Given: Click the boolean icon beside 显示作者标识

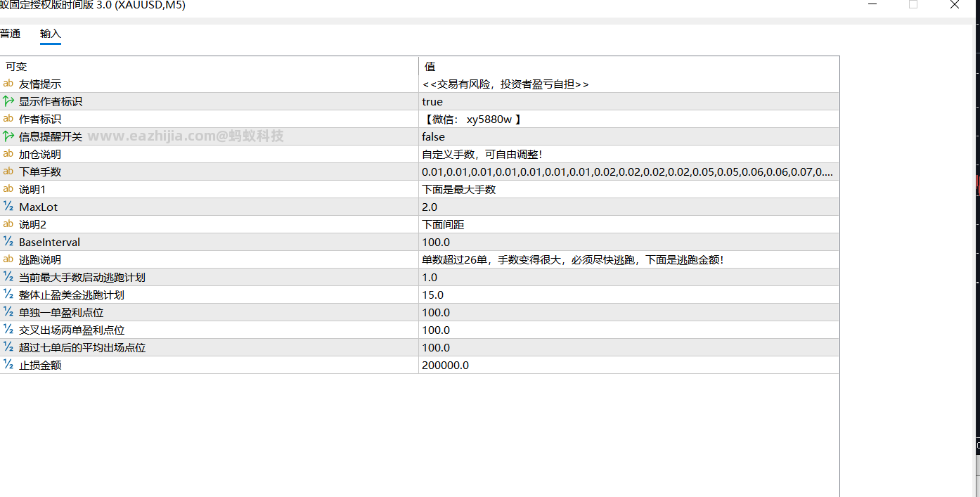Looking at the screenshot, I should [8, 101].
